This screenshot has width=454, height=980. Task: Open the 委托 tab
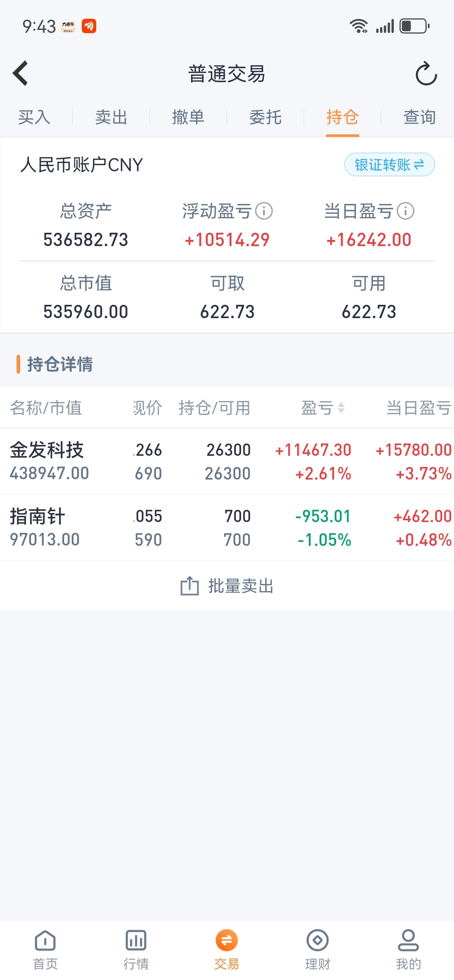pos(265,117)
